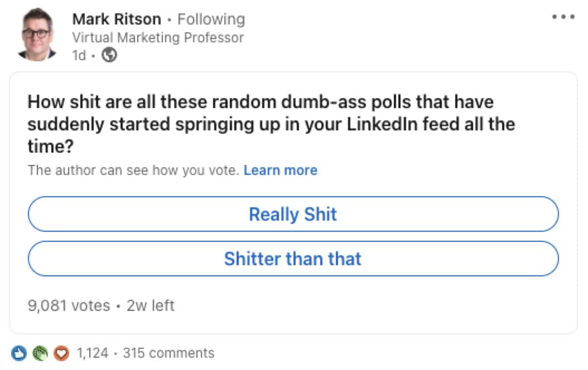Screen dimensions: 588x370
Task: Click the green clapping celebrate reaction icon
Action: click(40, 353)
